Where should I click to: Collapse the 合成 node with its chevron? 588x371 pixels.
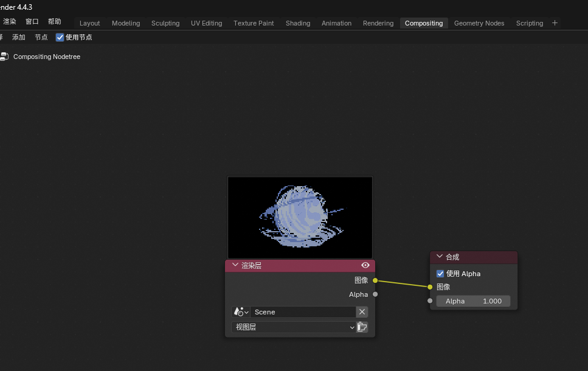coord(440,256)
